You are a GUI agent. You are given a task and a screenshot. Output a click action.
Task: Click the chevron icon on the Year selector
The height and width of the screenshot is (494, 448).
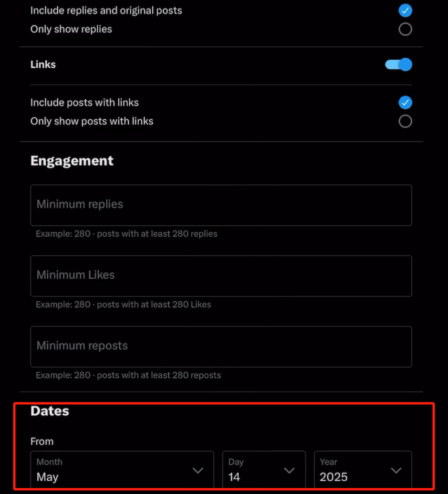click(x=396, y=471)
